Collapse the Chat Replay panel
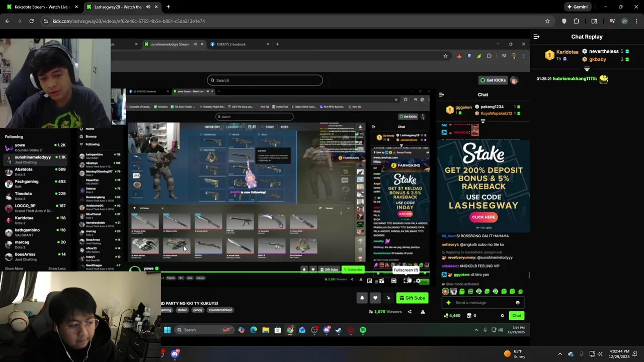 tap(536, 37)
